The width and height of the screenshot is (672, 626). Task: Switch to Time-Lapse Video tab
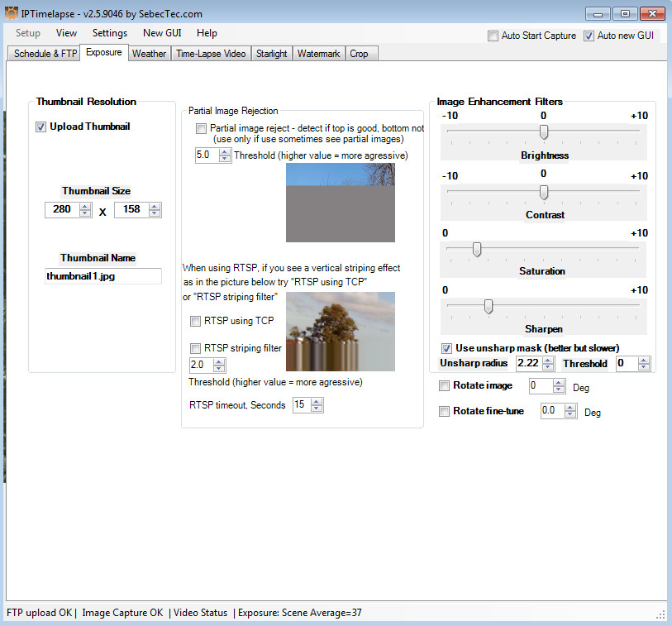[x=211, y=54]
